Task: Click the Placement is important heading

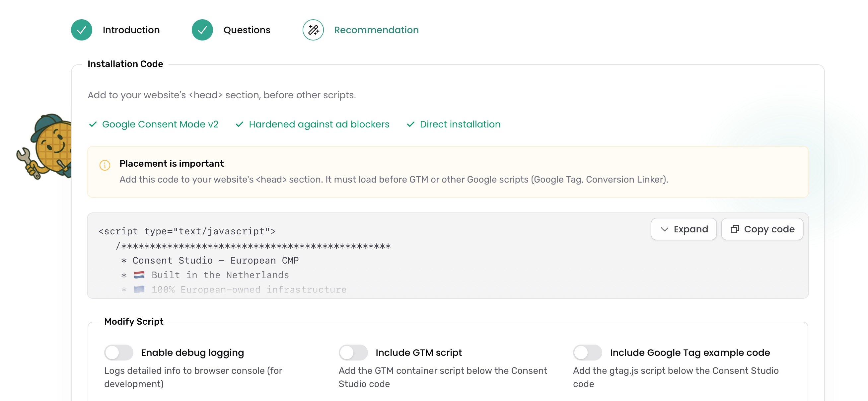Action: [172, 163]
